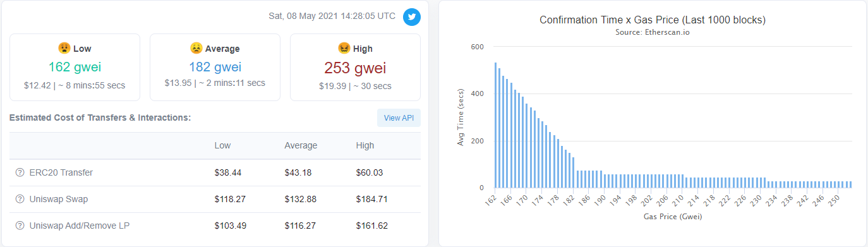Screen dimensions: 868x247
Task: Click the High column header in cost table
Action: tap(365, 145)
